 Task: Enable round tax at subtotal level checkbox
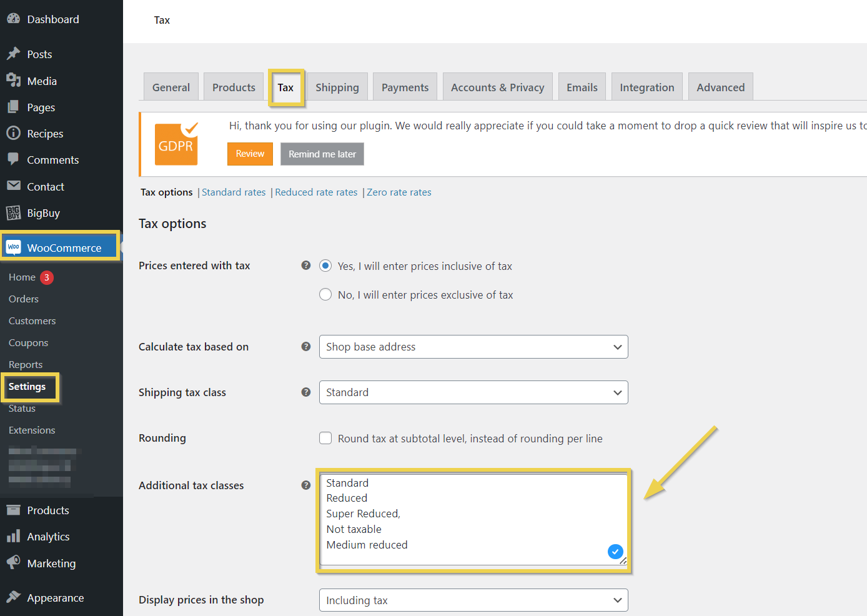click(325, 439)
